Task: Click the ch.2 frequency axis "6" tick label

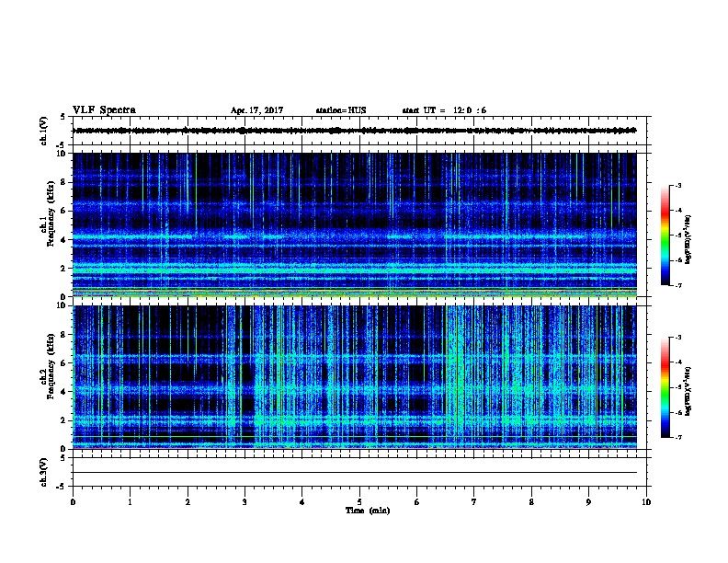Action: pyautogui.click(x=63, y=363)
